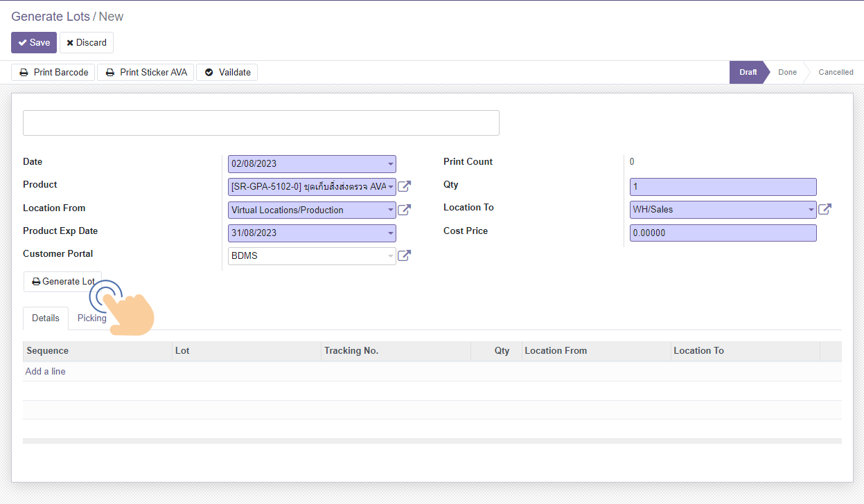Viewport: 864px width, 504px height.
Task: Click the Qty input field
Action: click(x=723, y=187)
